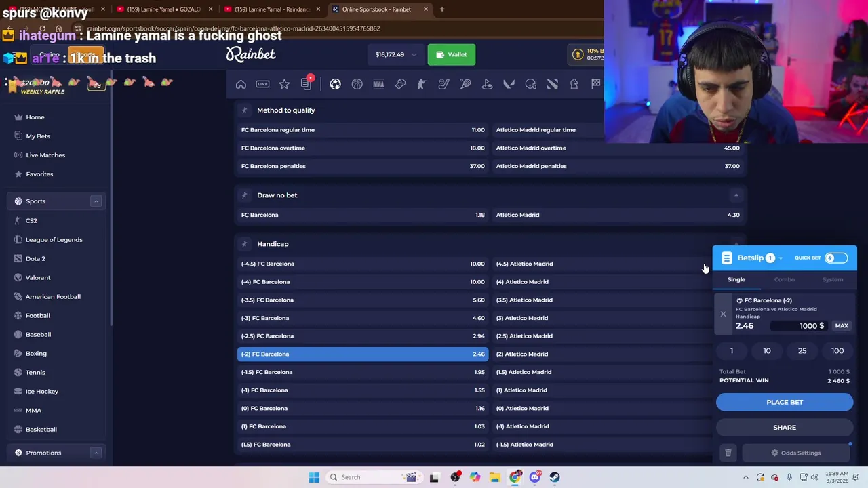Pin the Method to qualify market
This screenshot has height=488, width=868.
point(244,110)
